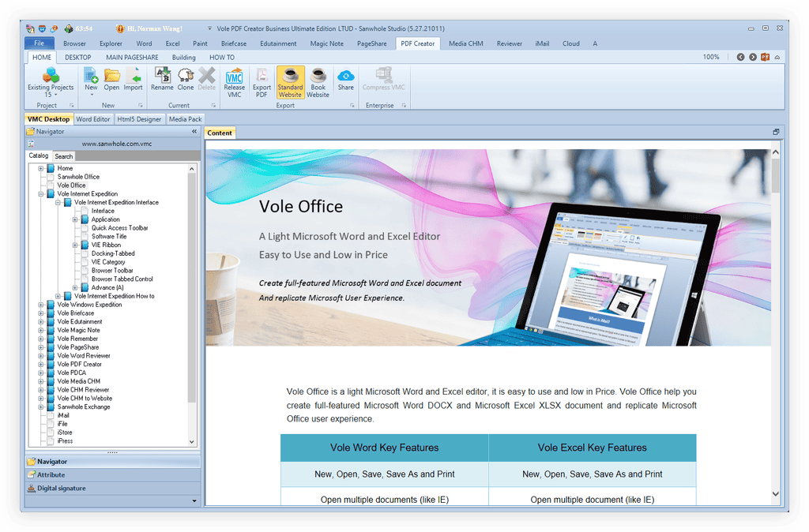
Task: Open the Digital signature panel
Action: click(x=112, y=488)
